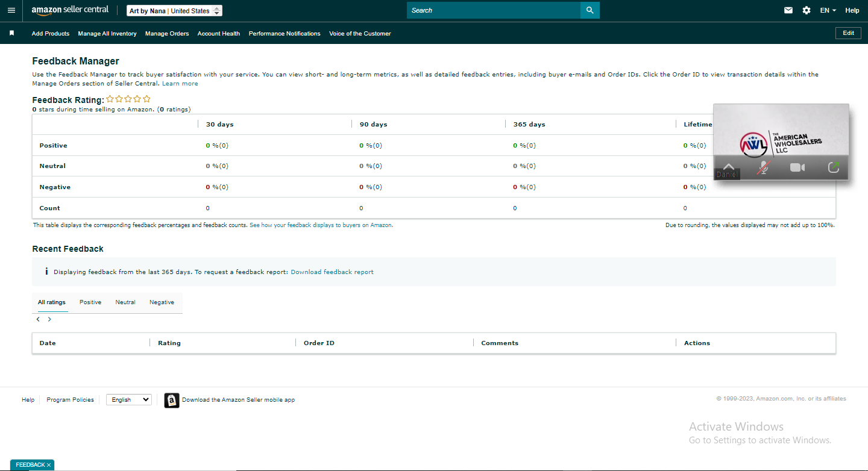This screenshot has height=471, width=868.
Task: Click Download the Amazon Seller mobile app
Action: coord(239,400)
